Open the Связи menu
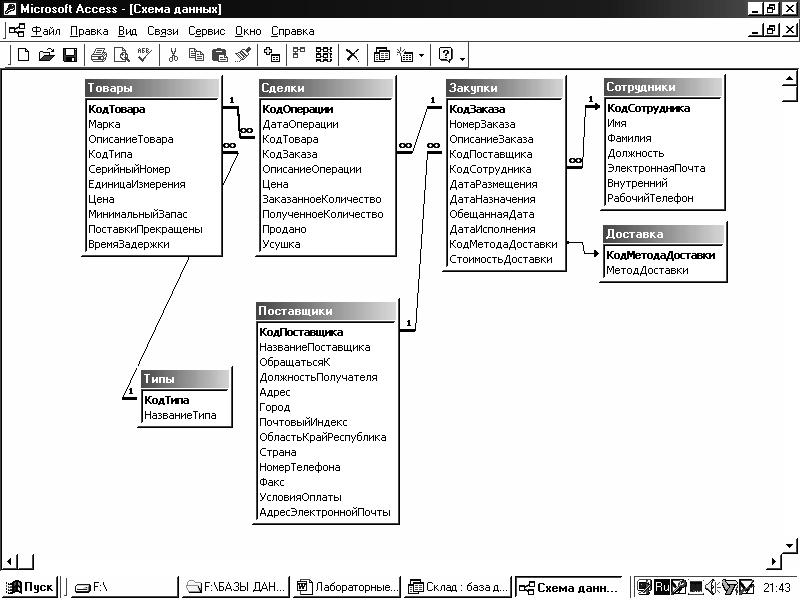Viewport: 800px width, 600px height. pyautogui.click(x=163, y=31)
